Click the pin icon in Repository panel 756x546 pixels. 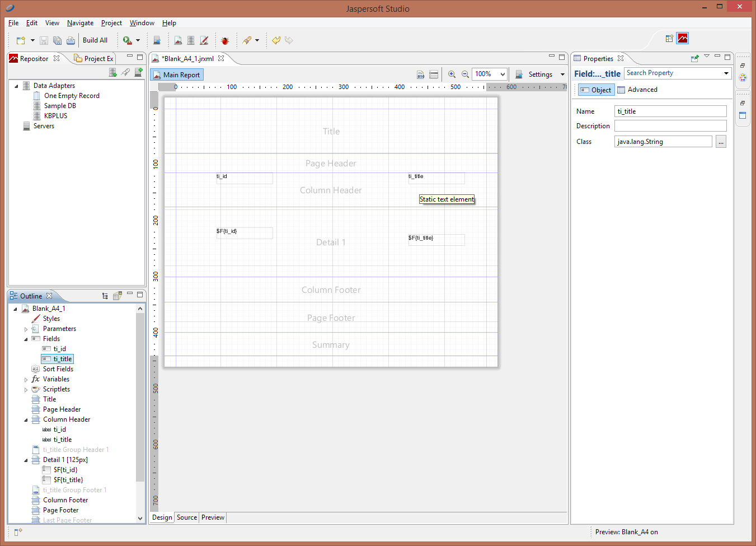coord(125,72)
